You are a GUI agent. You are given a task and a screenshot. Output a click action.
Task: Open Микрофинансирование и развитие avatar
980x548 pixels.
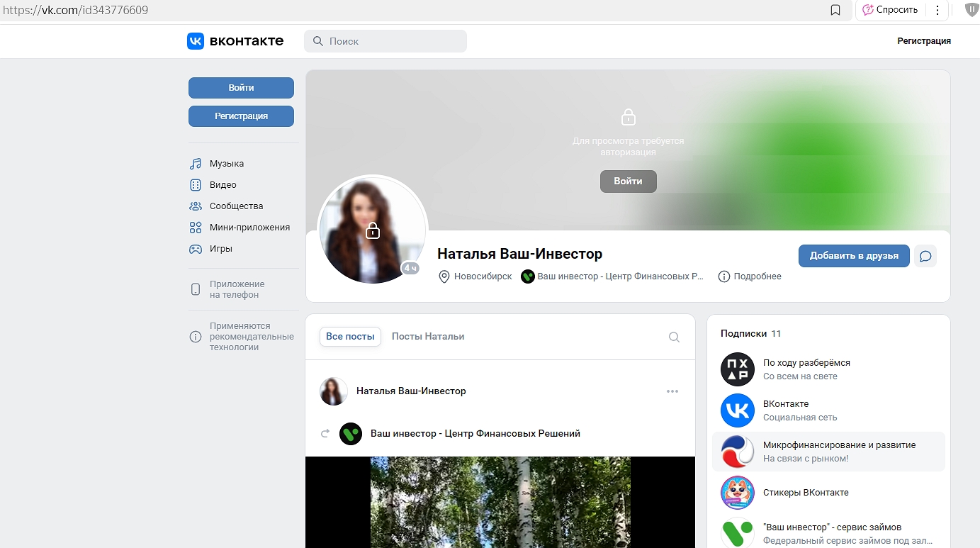coord(738,452)
